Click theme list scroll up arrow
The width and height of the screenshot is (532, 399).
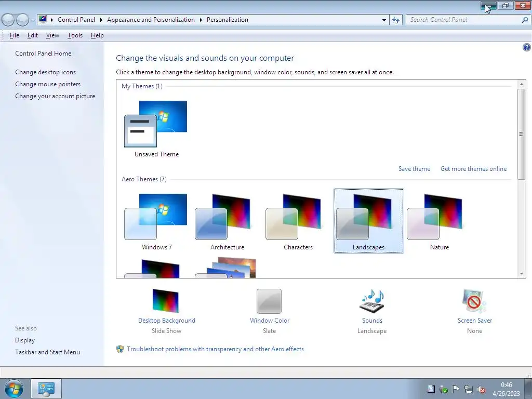[522, 84]
